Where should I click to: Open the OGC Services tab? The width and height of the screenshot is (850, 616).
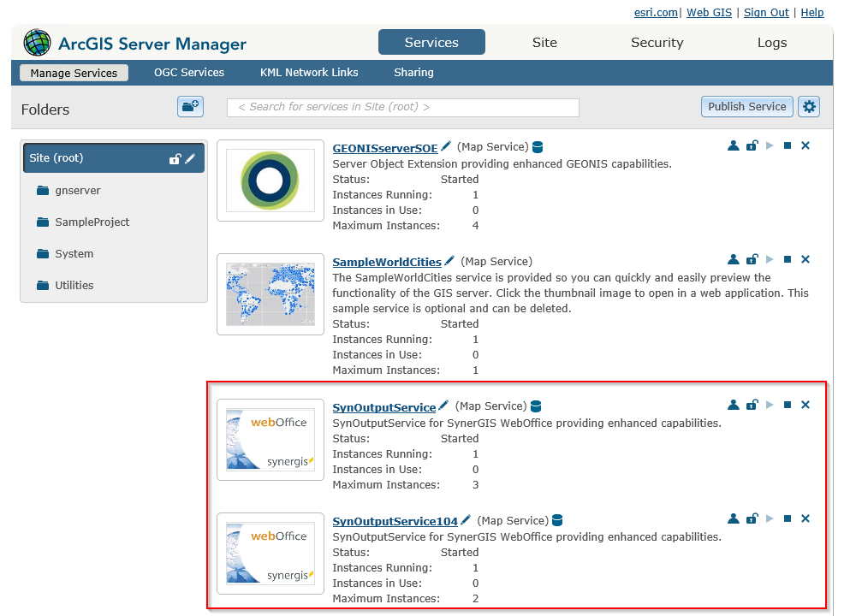188,73
